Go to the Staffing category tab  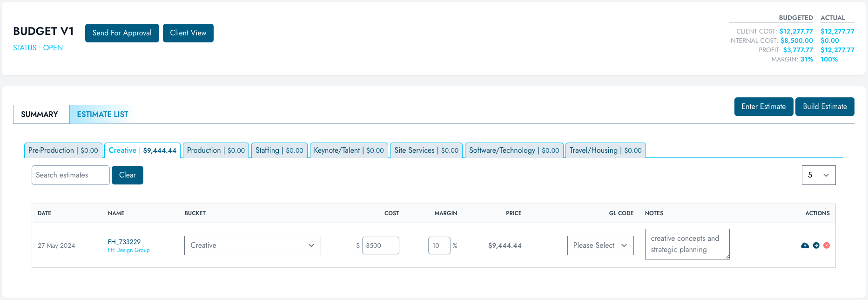[x=279, y=150]
